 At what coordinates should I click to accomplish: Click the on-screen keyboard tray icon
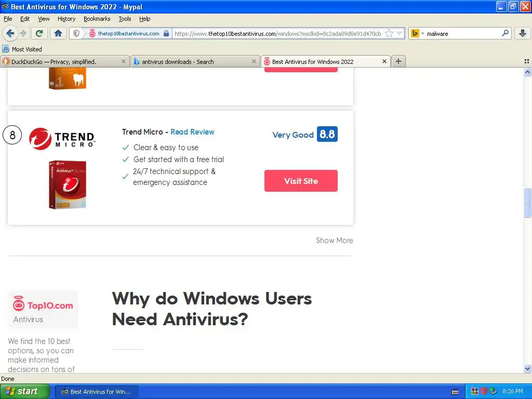[x=455, y=392]
